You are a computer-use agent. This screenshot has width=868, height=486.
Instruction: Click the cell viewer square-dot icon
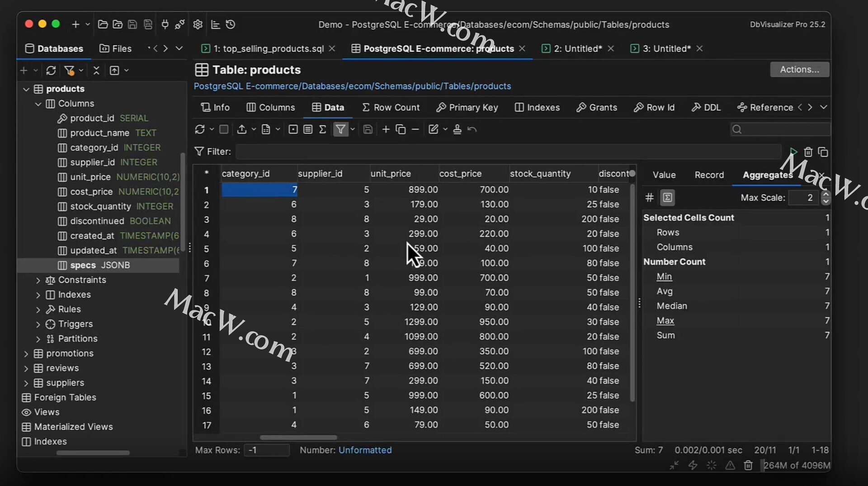(x=293, y=129)
